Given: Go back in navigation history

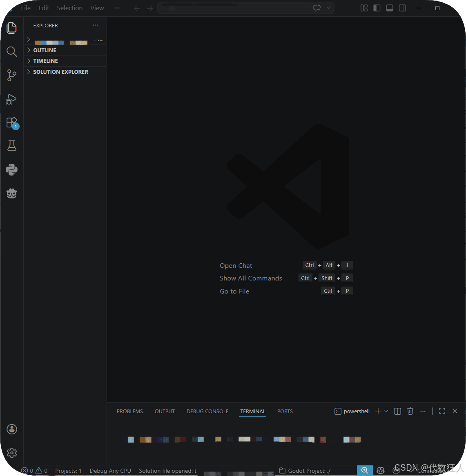Looking at the screenshot, I should (x=137, y=8).
